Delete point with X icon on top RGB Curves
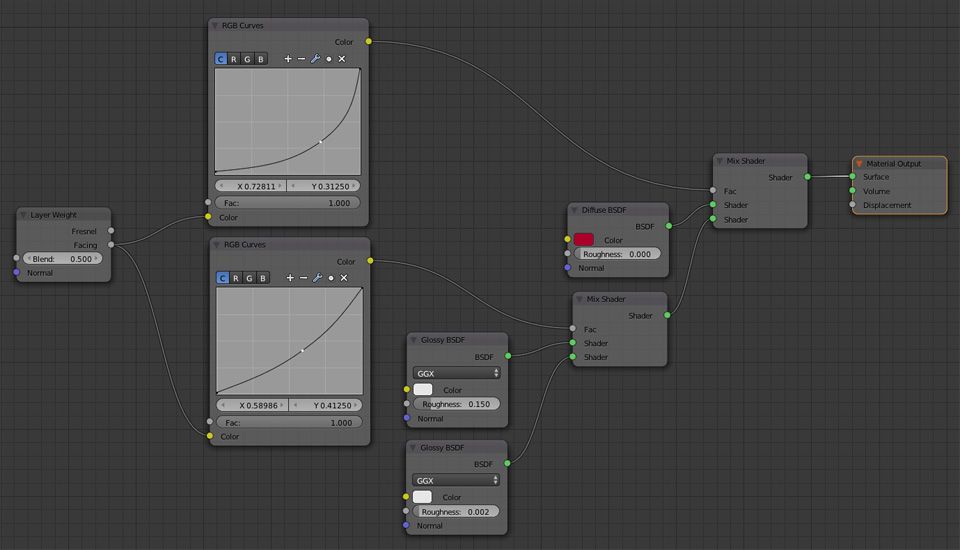 point(342,59)
